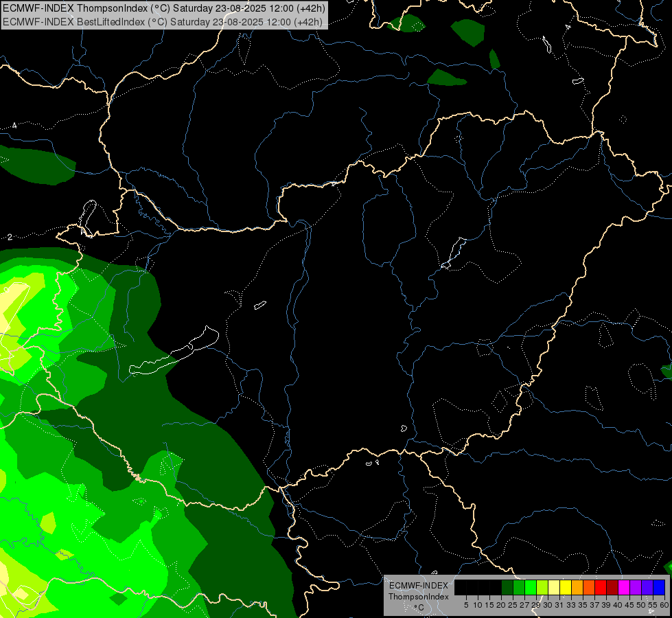Click the legend tick value 20
672x618 pixels.
[x=501, y=605]
